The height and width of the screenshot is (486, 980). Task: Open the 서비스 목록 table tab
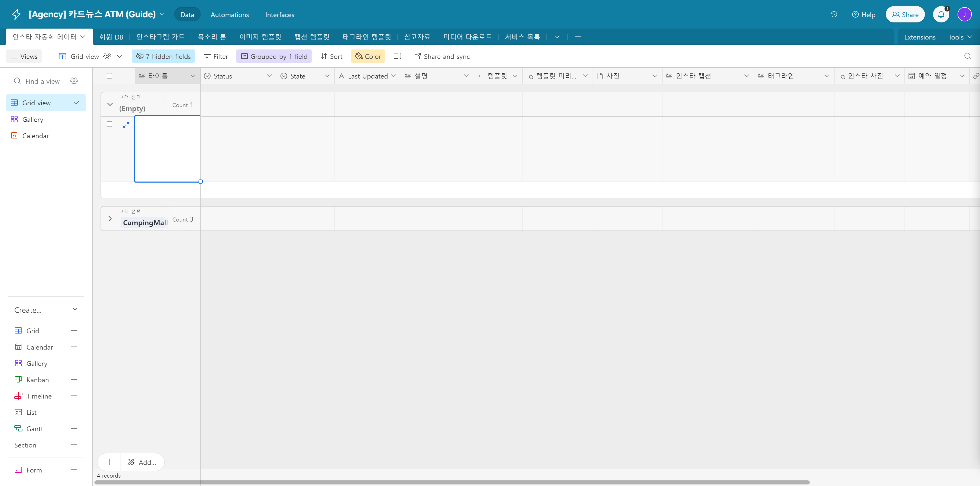[x=522, y=37]
